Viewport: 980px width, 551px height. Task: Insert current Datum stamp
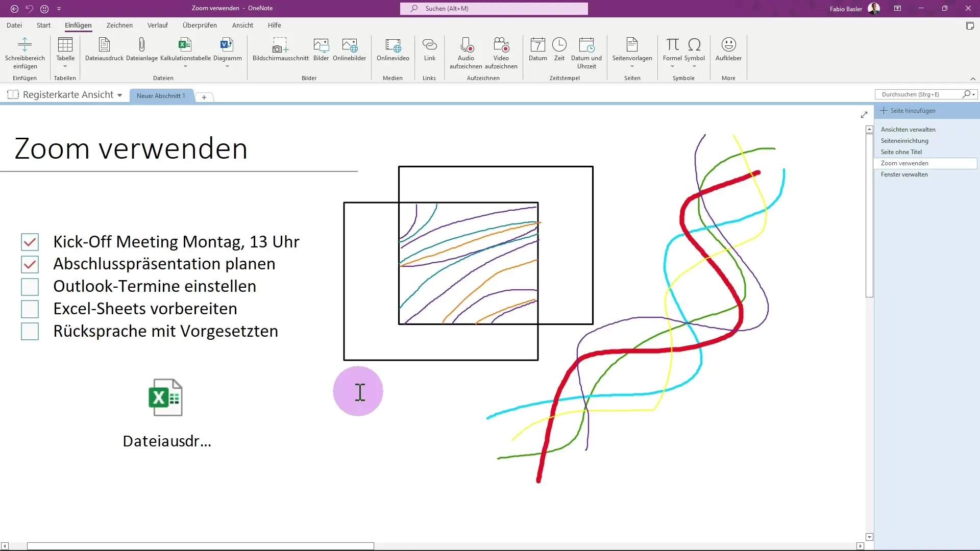(538, 45)
